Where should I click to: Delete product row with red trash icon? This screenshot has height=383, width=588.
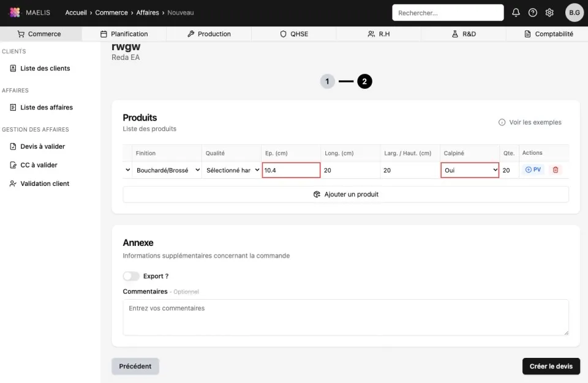click(556, 170)
